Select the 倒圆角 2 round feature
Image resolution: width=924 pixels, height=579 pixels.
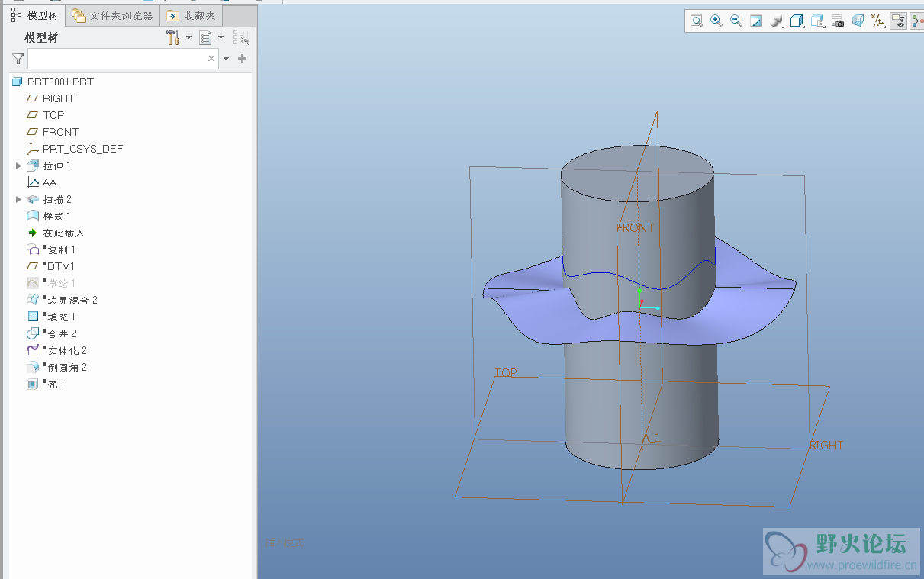click(56, 367)
